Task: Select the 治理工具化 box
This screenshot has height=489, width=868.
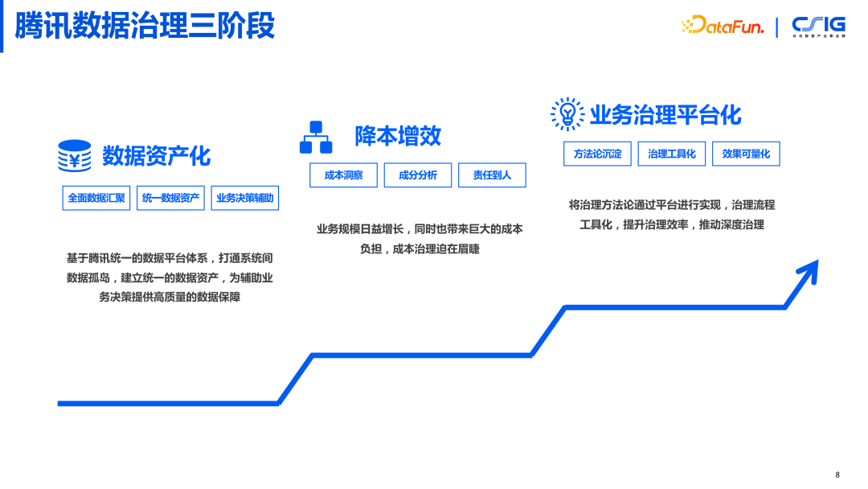Action: click(671, 154)
